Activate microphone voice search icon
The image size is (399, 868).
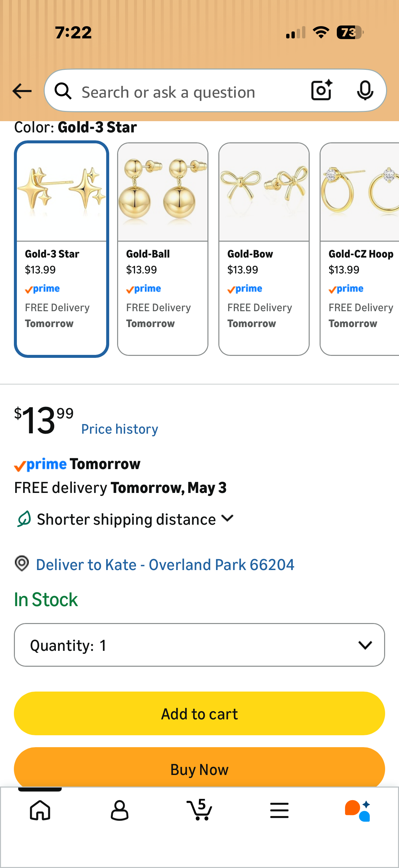[365, 90]
